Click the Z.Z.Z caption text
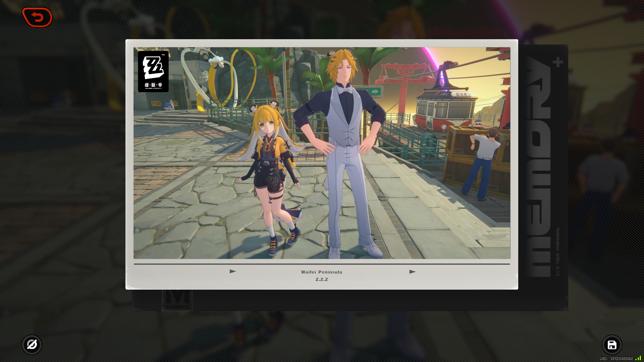 (x=322, y=280)
